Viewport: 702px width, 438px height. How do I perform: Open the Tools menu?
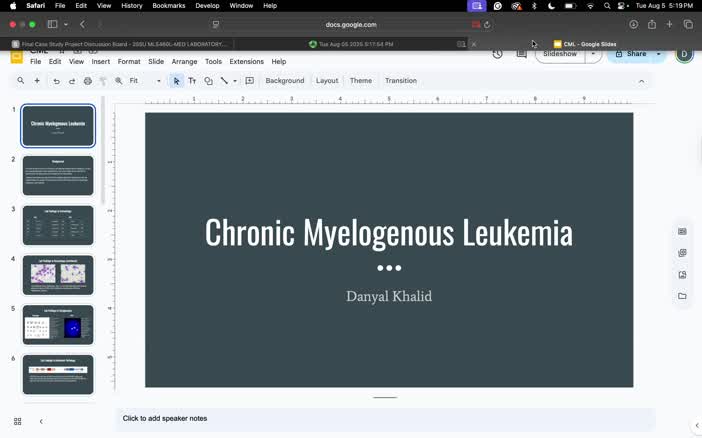coord(213,61)
